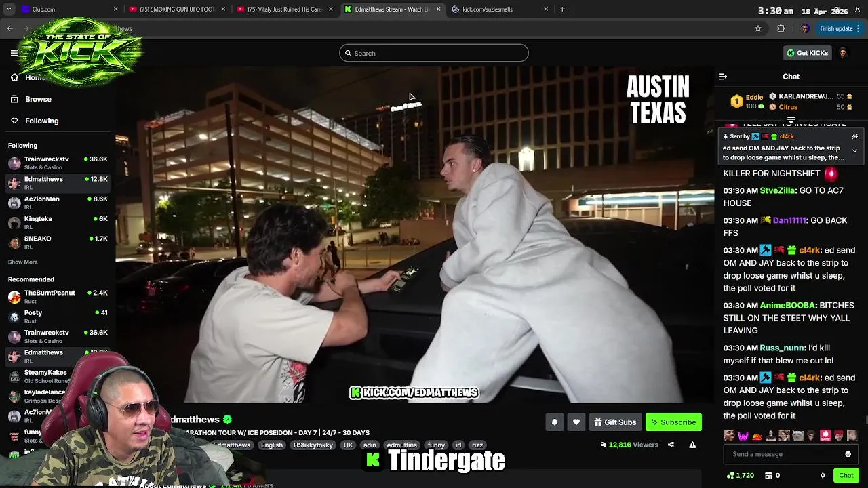Click the browser back arrow

(x=10, y=28)
